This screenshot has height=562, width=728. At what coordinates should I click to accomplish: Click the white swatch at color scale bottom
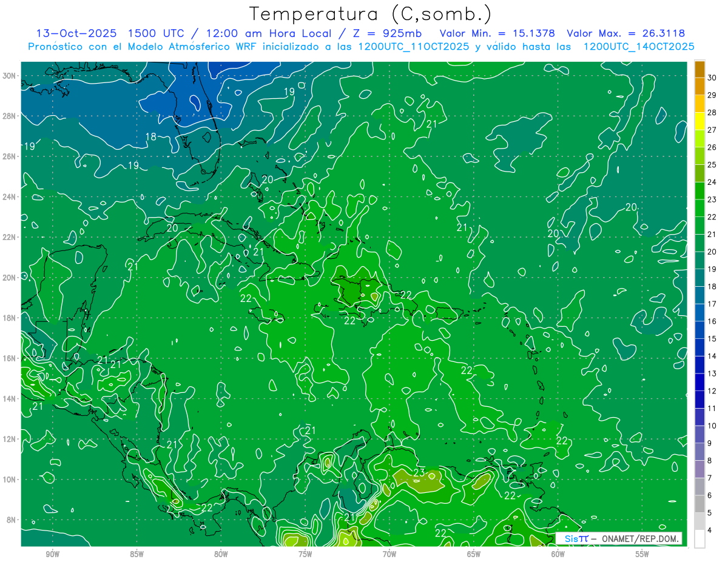pyautogui.click(x=699, y=539)
